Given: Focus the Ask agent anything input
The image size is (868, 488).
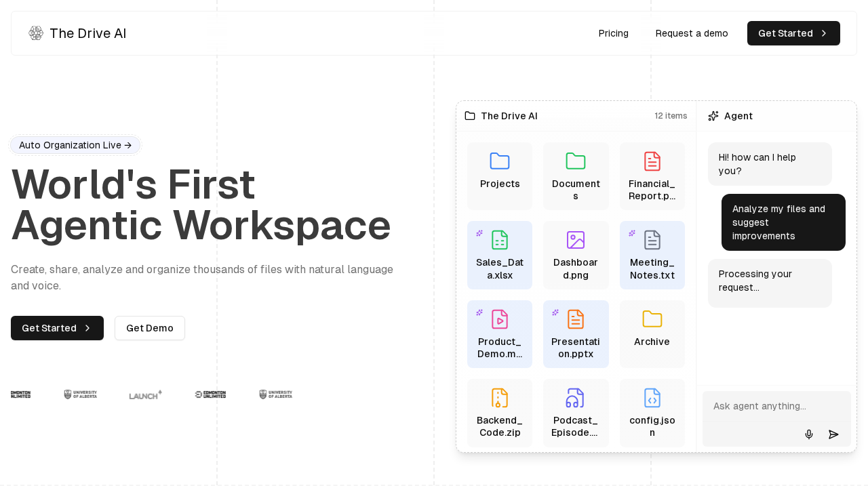Looking at the screenshot, I should pos(776,406).
